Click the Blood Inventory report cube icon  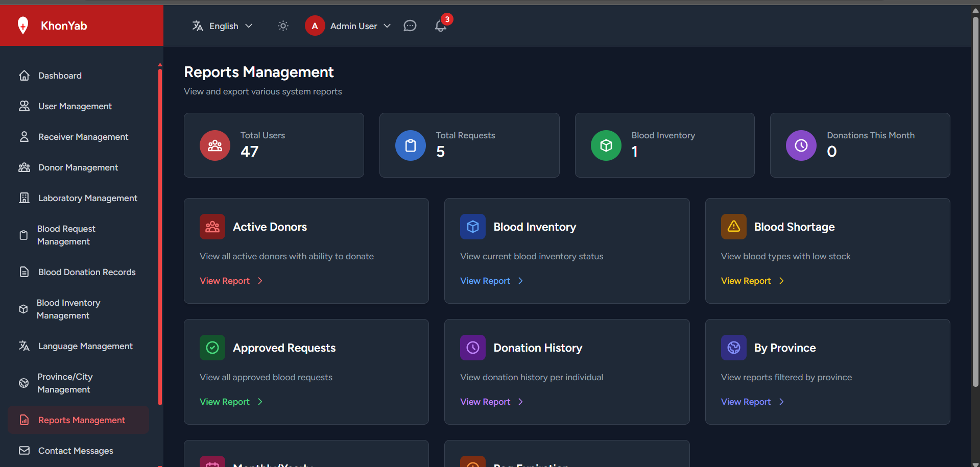(x=473, y=227)
